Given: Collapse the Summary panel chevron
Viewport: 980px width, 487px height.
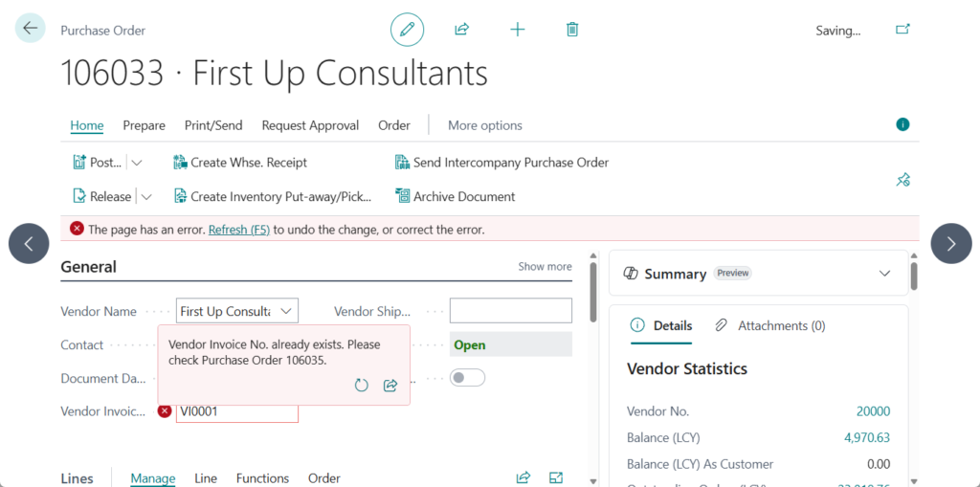Looking at the screenshot, I should 884,274.
